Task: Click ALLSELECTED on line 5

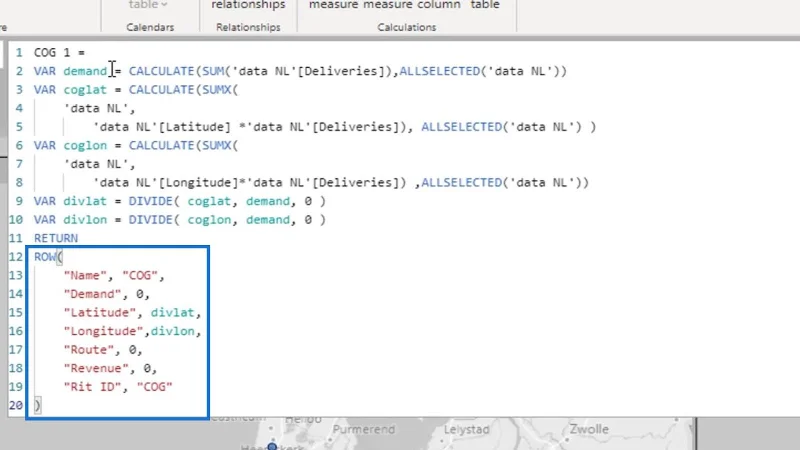Action: click(461, 127)
